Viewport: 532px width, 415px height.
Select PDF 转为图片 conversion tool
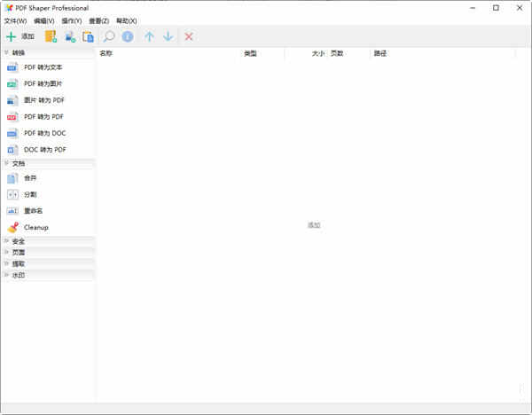tap(43, 83)
